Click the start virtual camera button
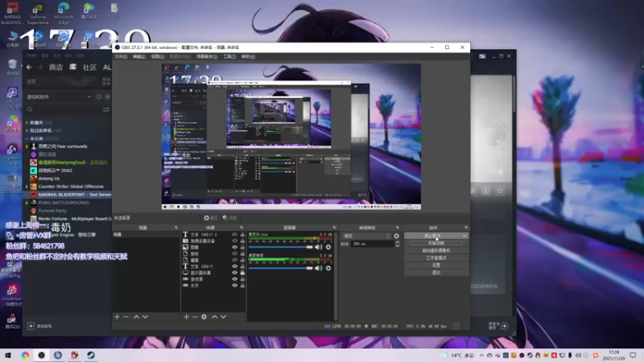Image resolution: width=644 pixels, height=362 pixels. click(436, 250)
